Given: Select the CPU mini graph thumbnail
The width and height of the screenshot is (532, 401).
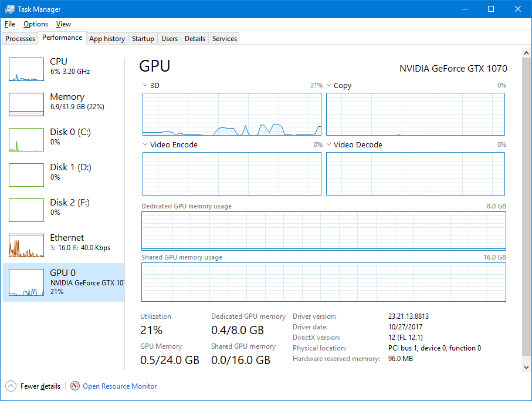Looking at the screenshot, I should (26, 69).
